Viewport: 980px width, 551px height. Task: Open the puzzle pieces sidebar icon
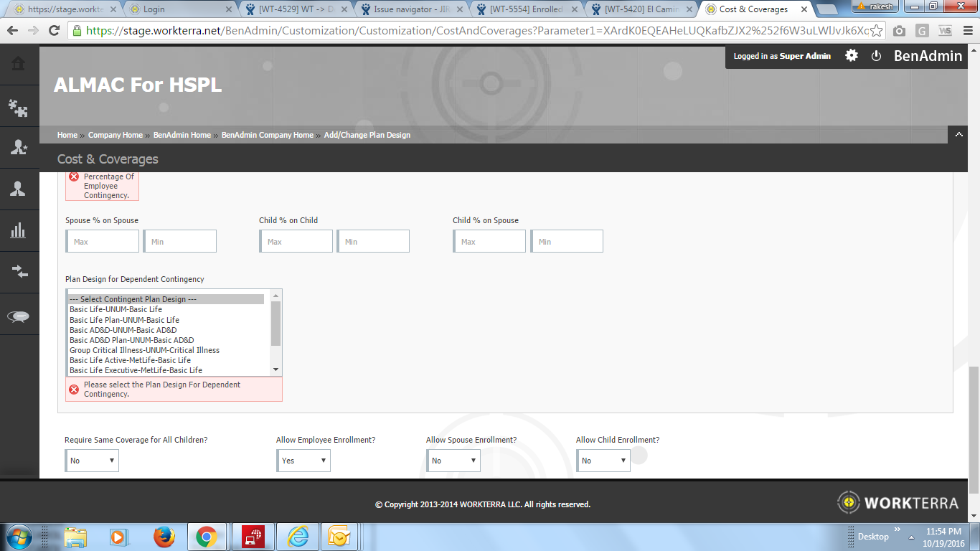[x=19, y=107]
